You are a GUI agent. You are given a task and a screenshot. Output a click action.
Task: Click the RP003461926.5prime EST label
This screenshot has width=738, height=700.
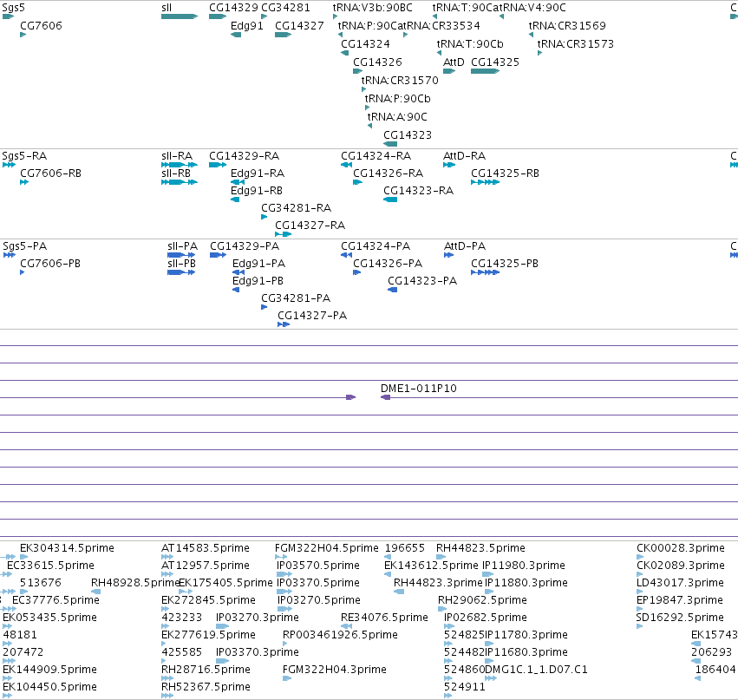coord(340,635)
